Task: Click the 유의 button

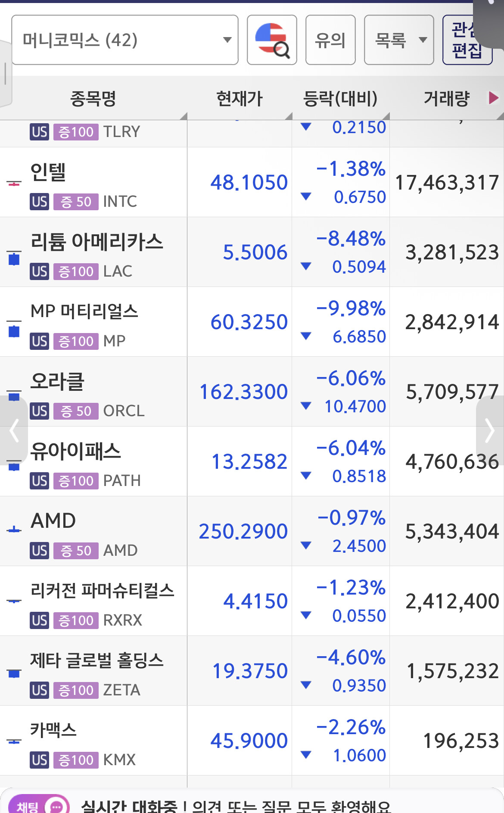Action: [330, 40]
